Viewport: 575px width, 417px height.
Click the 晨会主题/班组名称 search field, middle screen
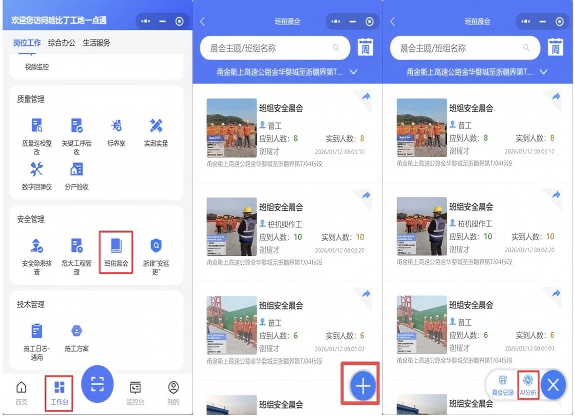pos(275,48)
